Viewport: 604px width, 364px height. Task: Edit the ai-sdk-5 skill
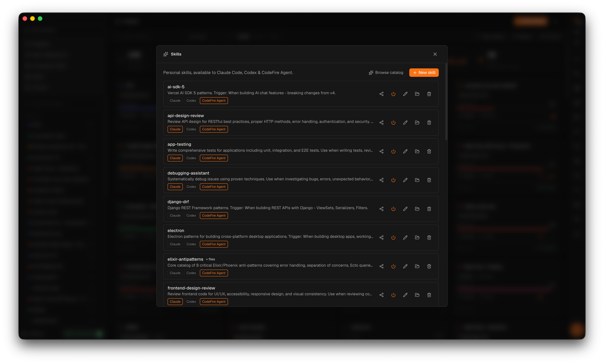point(405,94)
